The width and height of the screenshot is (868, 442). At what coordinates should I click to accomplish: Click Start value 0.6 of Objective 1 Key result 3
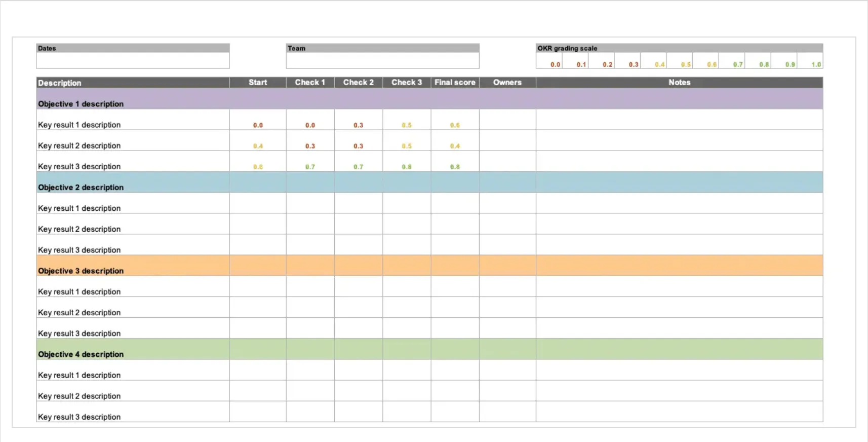pyautogui.click(x=258, y=167)
